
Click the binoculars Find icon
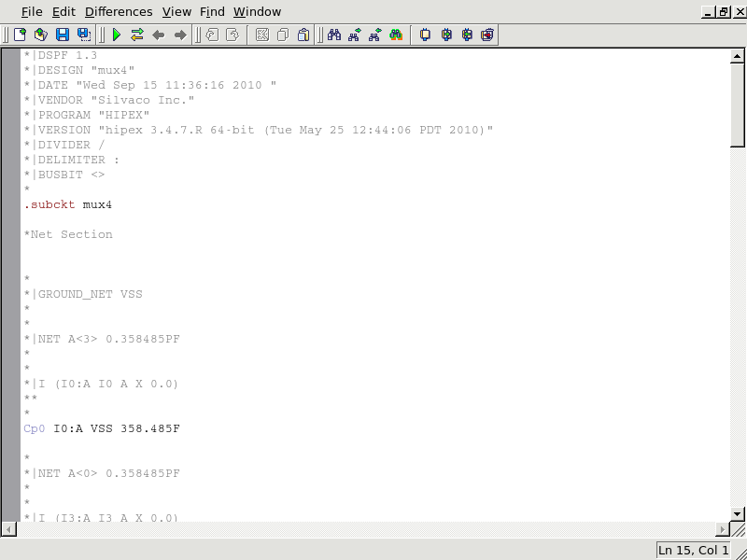click(x=333, y=35)
